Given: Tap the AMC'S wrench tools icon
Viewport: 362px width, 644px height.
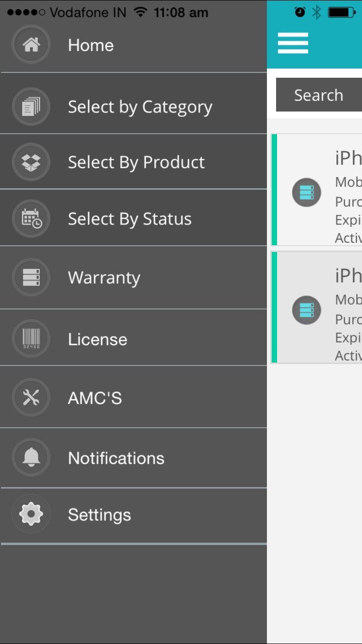Looking at the screenshot, I should click(31, 398).
